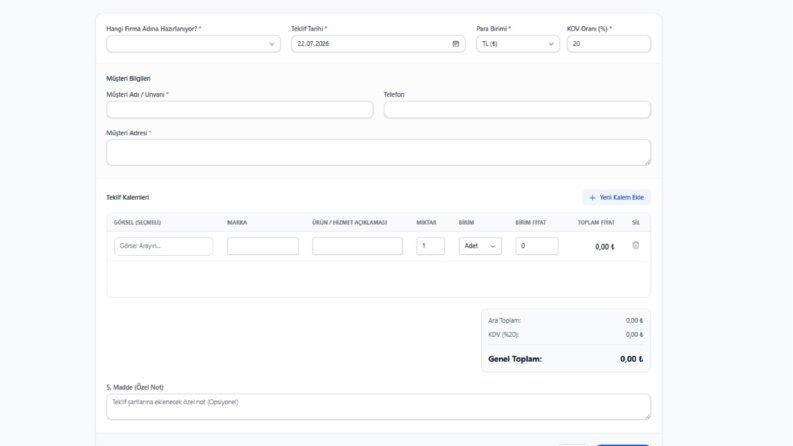Viewport: 793px width, 446px height.
Task: Click the Ara Toplam label
Action: 504,321
